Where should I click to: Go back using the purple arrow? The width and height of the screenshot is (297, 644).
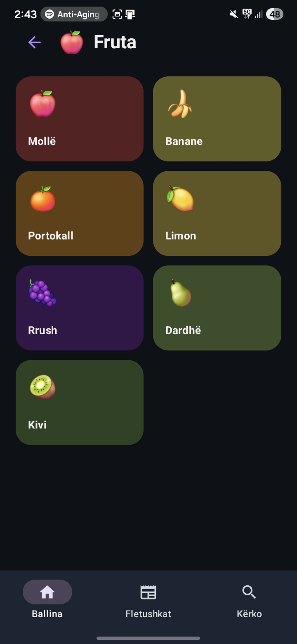(x=34, y=42)
